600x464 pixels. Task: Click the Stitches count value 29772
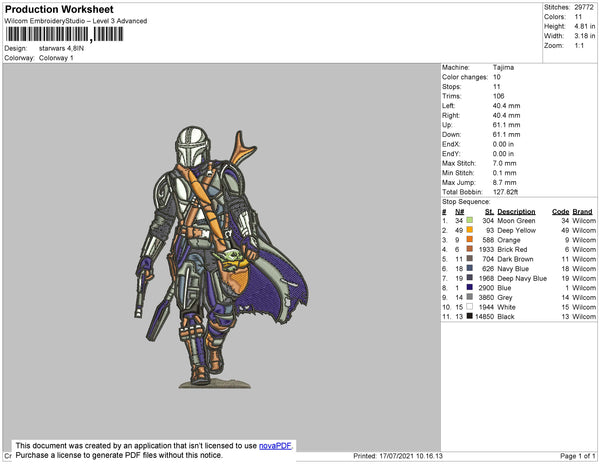coord(584,7)
